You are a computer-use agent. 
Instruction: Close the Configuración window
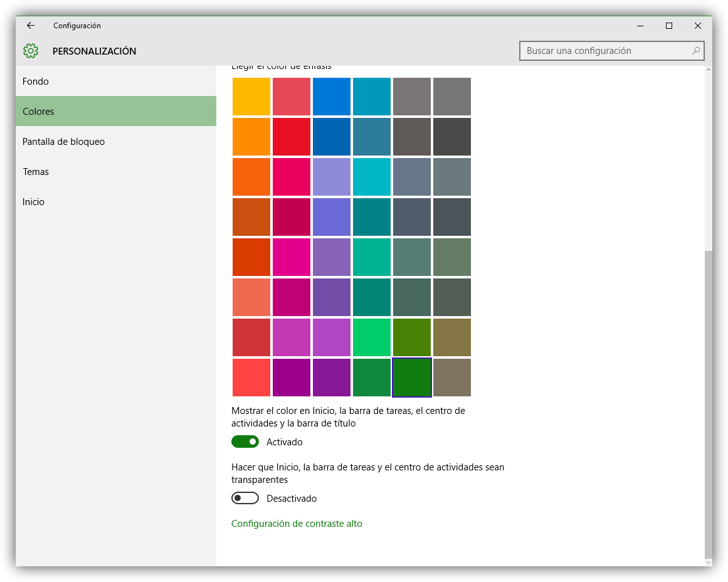698,26
